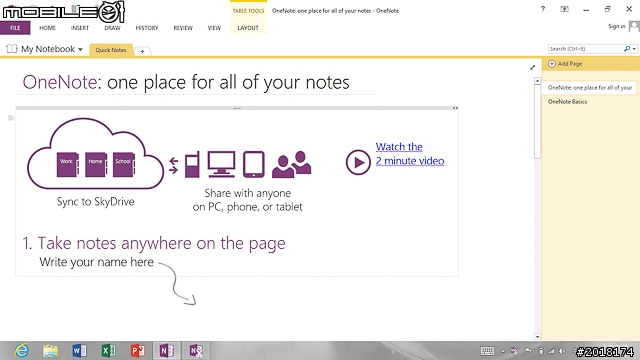Toggle full page view arrow icon
The image size is (640, 360).
click(x=533, y=67)
